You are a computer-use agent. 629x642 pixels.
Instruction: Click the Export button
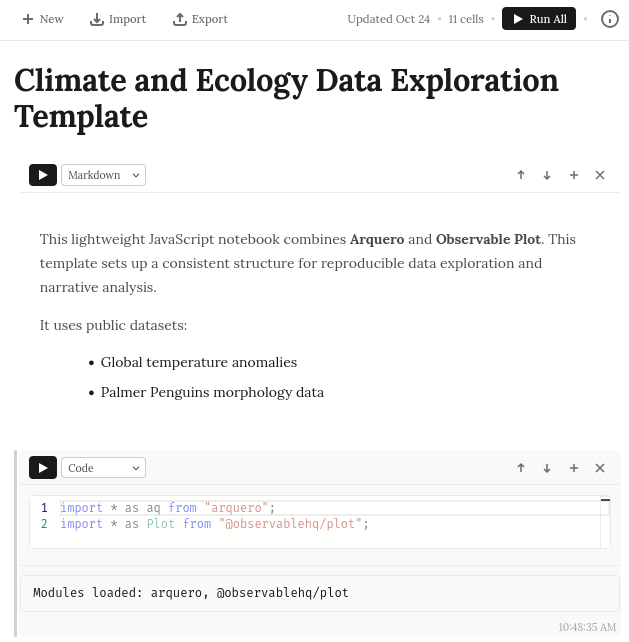[200, 19]
